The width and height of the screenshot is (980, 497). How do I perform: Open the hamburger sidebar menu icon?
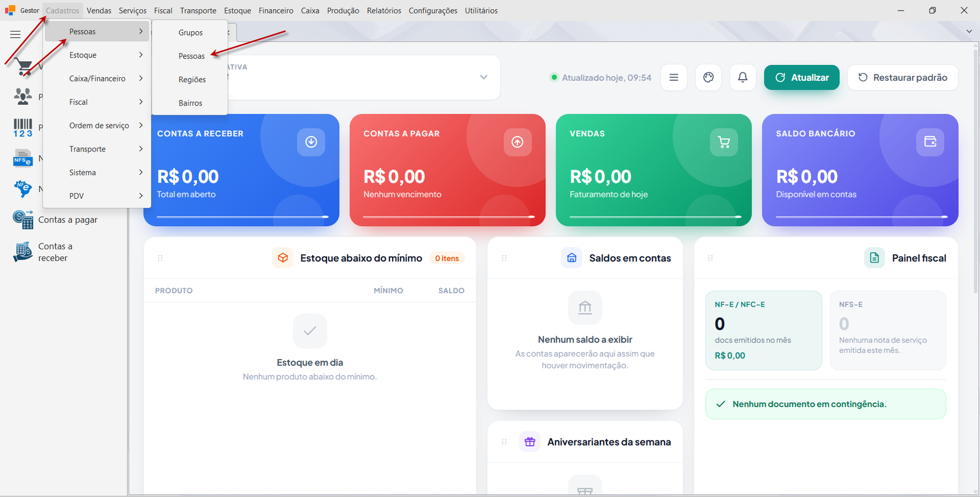point(15,34)
